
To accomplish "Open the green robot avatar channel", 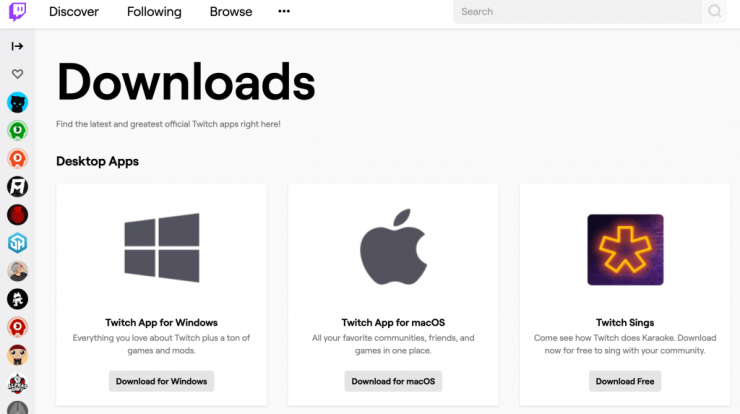I will [x=17, y=131].
